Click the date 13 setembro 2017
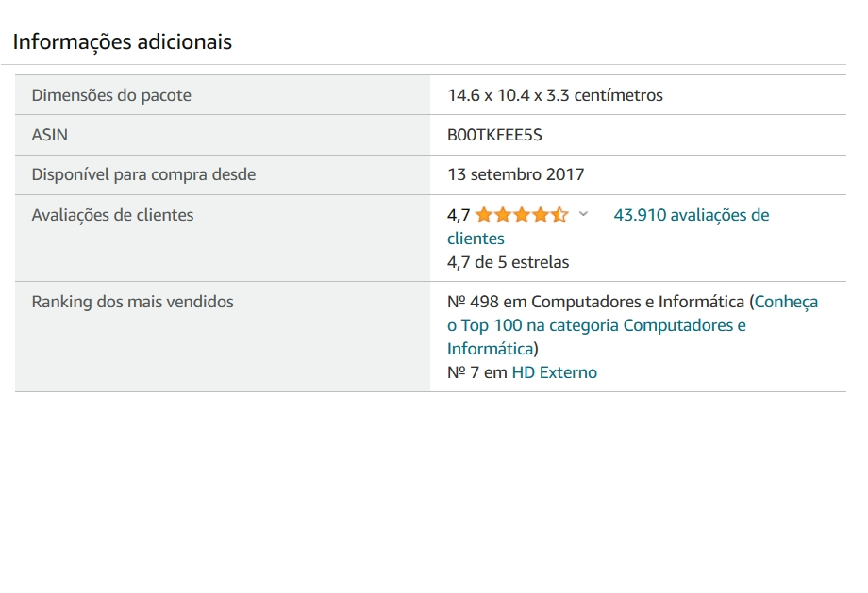Viewport: 868px width, 593px height. (x=515, y=174)
